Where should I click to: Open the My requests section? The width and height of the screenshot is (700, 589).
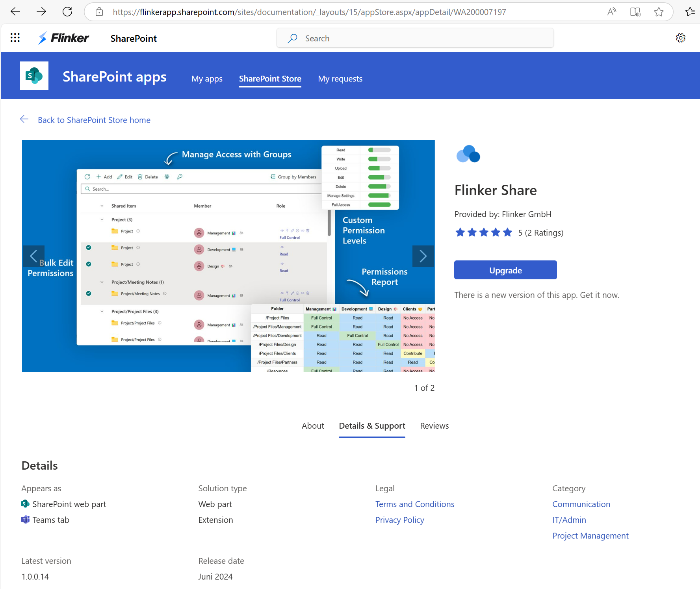coord(340,78)
